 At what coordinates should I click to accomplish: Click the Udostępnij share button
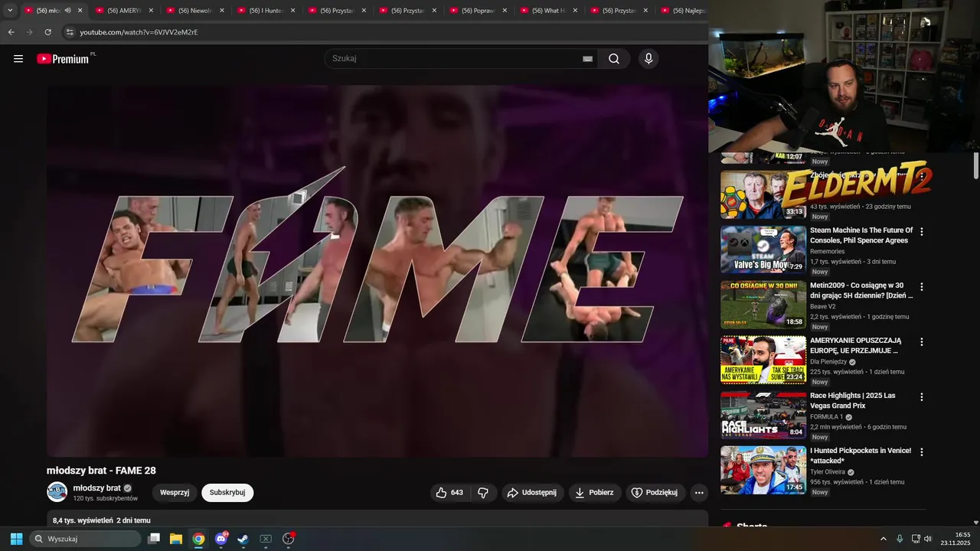tap(533, 493)
